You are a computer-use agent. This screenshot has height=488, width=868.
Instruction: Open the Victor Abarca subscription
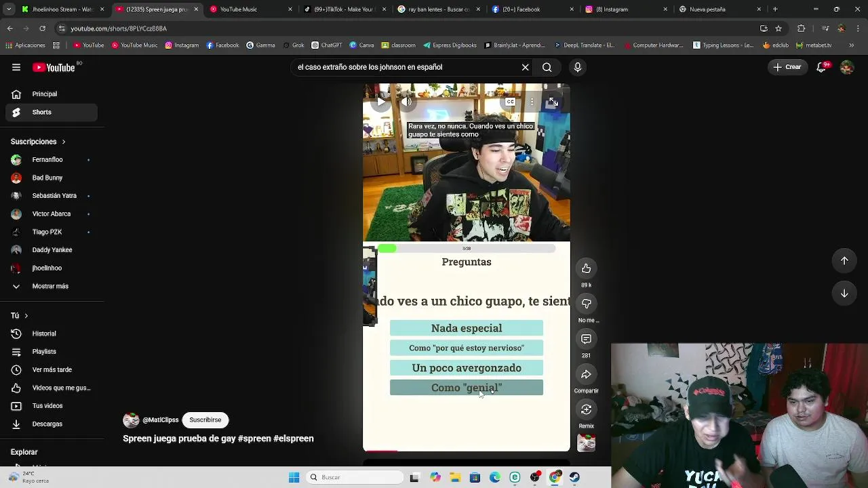click(x=52, y=214)
